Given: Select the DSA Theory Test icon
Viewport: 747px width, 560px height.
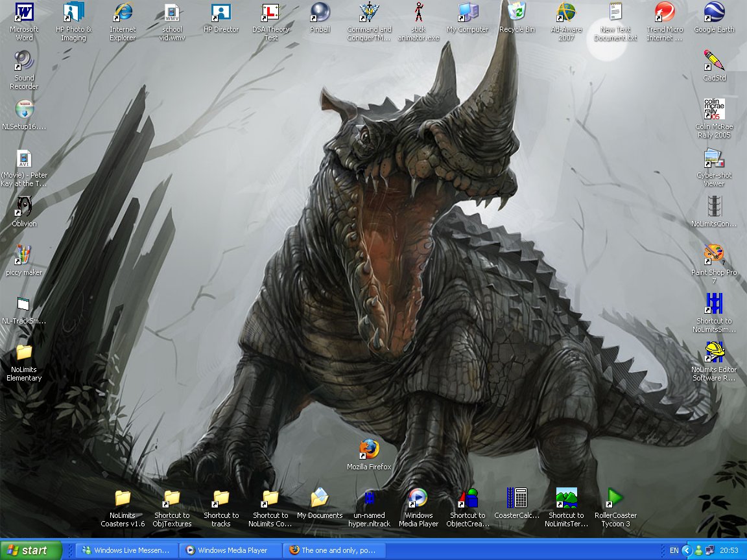Looking at the screenshot, I should click(x=270, y=13).
